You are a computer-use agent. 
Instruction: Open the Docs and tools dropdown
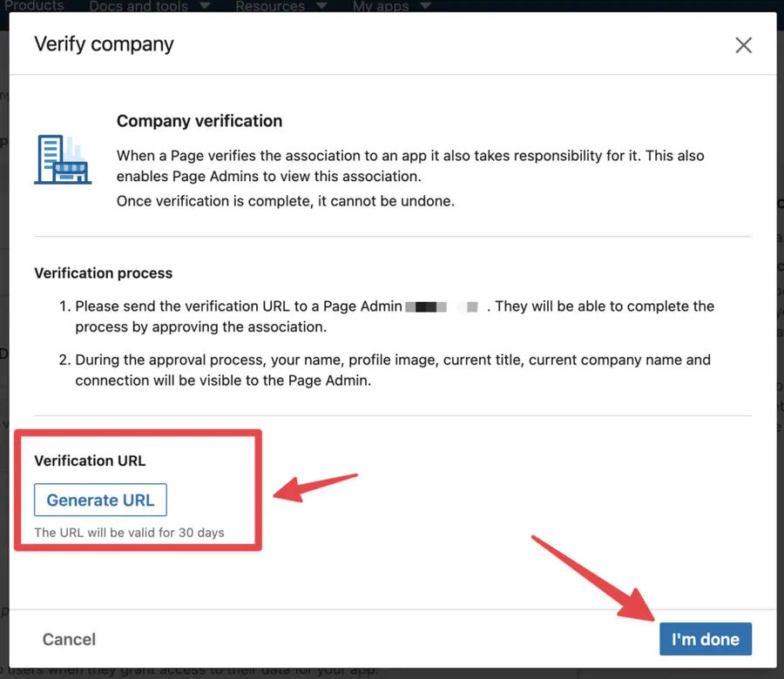[139, 5]
